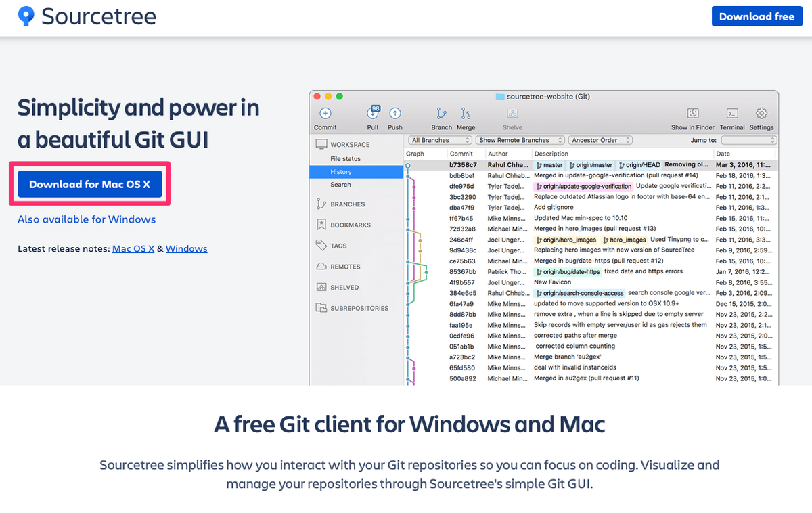Viewport: 812px width, 513px height.
Task: Click commit hash 8dd87bb
Action: 463,314
